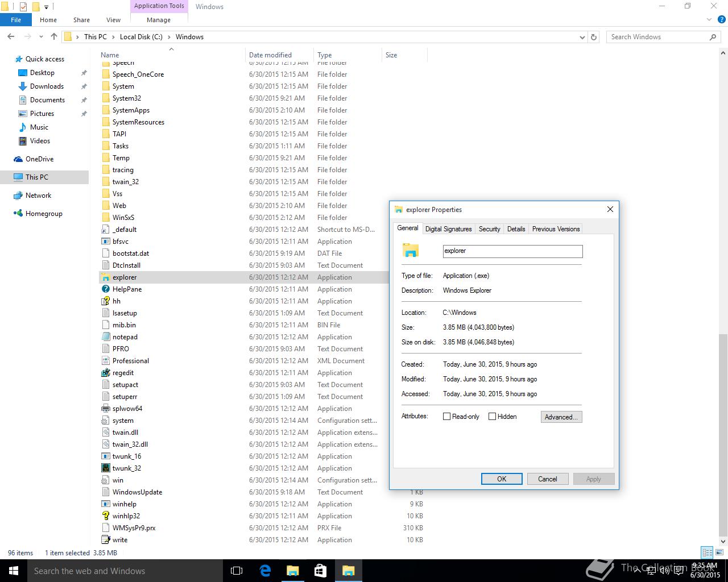The image size is (728, 582).
Task: Click the Windows Start button
Action: (x=14, y=571)
